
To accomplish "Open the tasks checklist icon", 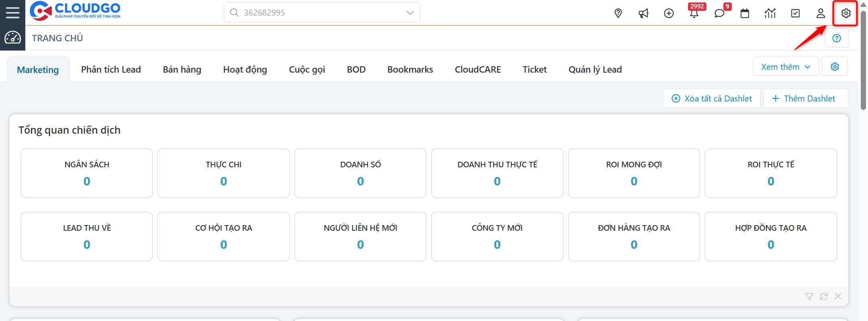I will [795, 13].
